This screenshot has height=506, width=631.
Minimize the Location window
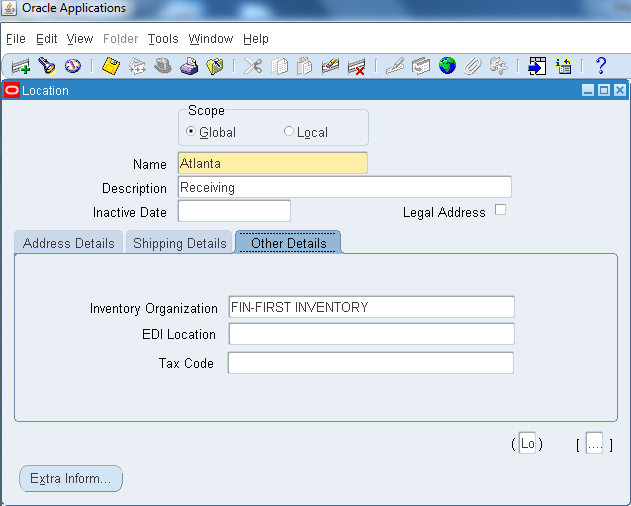pyautogui.click(x=588, y=90)
